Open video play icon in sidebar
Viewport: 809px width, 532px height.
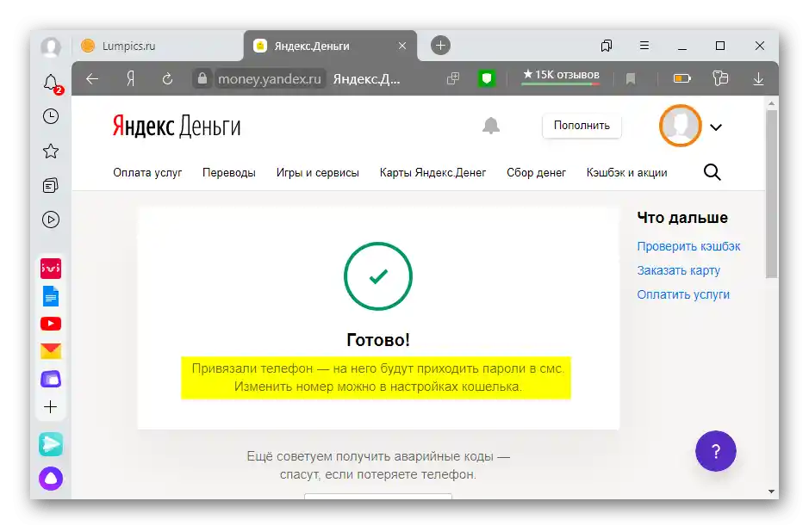tap(51, 220)
